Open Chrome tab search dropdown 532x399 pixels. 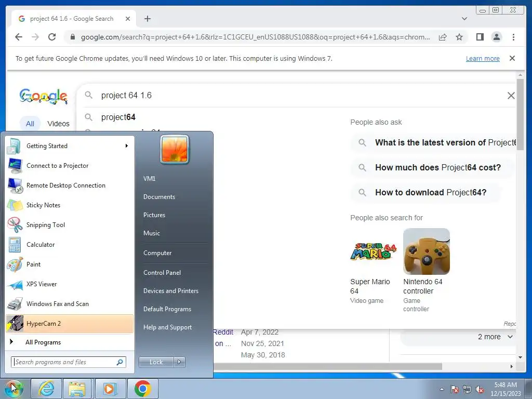pyautogui.click(x=464, y=19)
